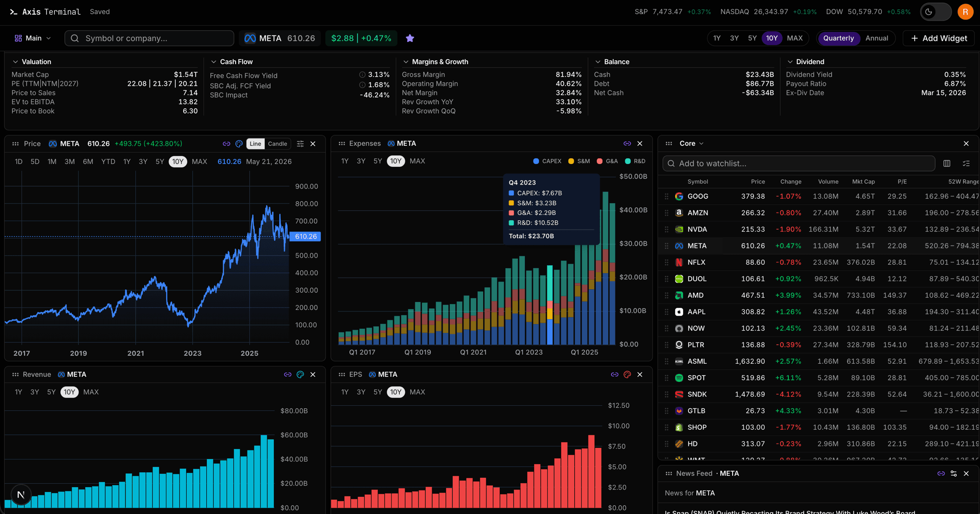Click the info icon beside SBC Adj. FCF Yield
Viewport: 980px width, 514px height.
tap(362, 85)
